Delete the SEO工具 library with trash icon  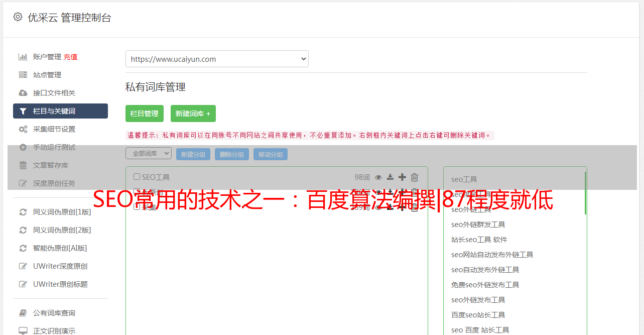415,177
